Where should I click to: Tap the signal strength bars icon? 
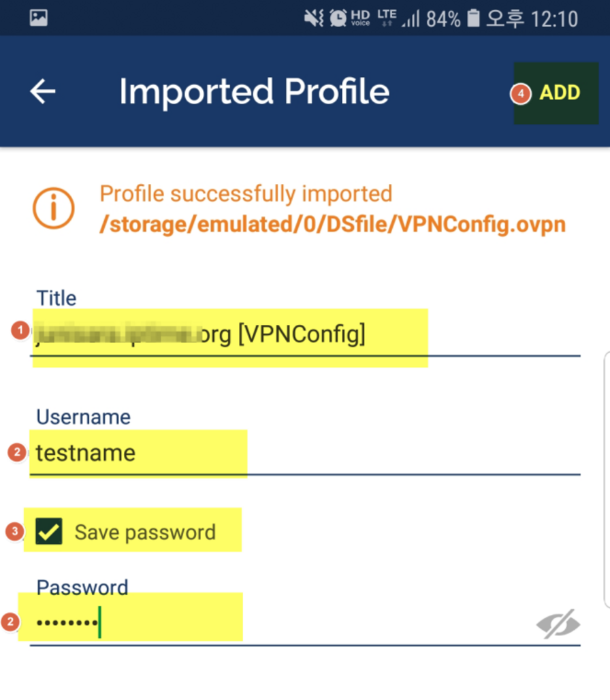point(411,20)
